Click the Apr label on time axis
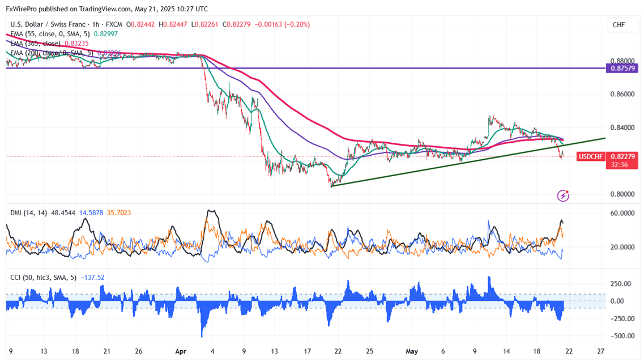This screenshot has height=362, width=644. point(181,352)
